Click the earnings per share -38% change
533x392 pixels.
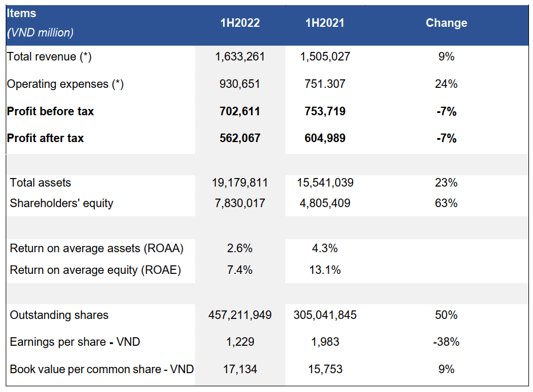[446, 342]
